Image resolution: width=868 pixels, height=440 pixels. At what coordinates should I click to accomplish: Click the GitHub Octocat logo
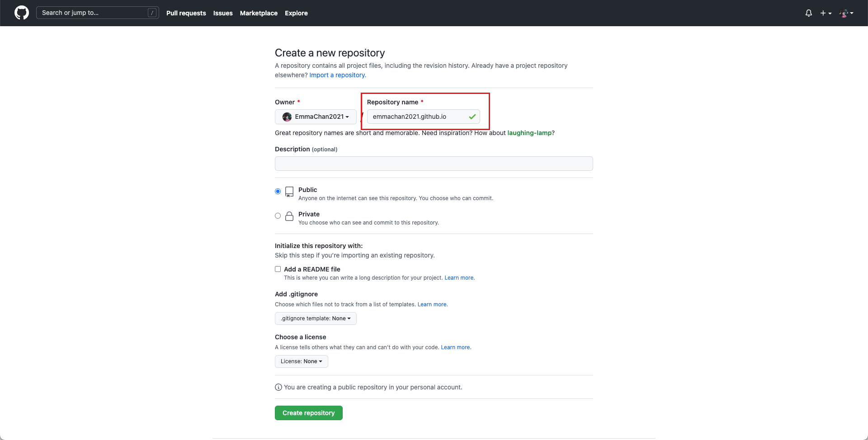[x=22, y=13]
